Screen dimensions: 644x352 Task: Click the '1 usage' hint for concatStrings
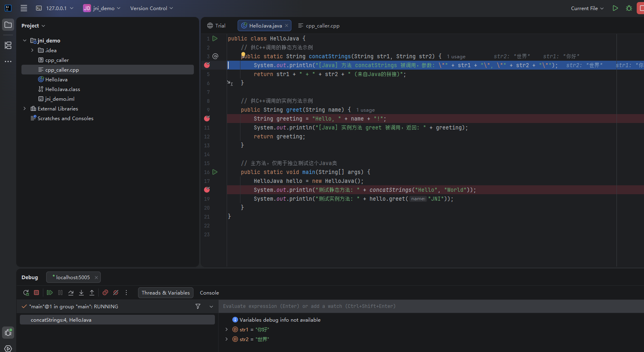coord(456,57)
